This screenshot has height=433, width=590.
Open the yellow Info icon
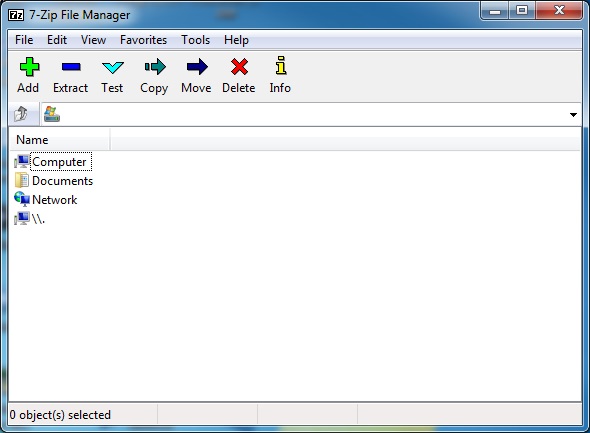click(x=281, y=65)
